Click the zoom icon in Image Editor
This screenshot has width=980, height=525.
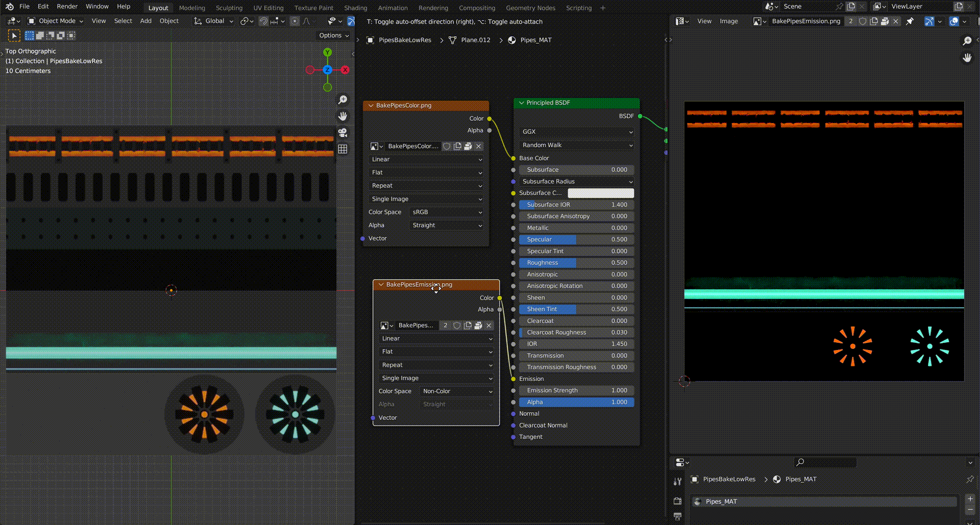967,41
